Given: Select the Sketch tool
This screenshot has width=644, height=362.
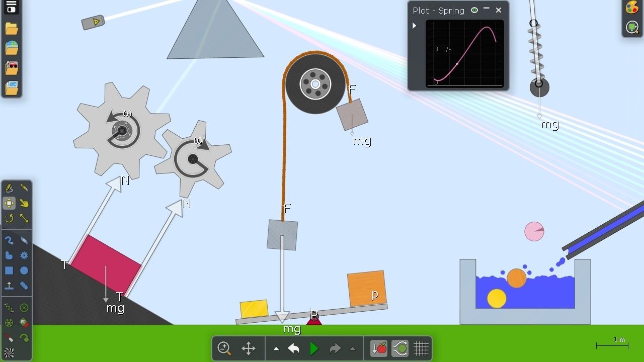Looking at the screenshot, I should point(9,188).
